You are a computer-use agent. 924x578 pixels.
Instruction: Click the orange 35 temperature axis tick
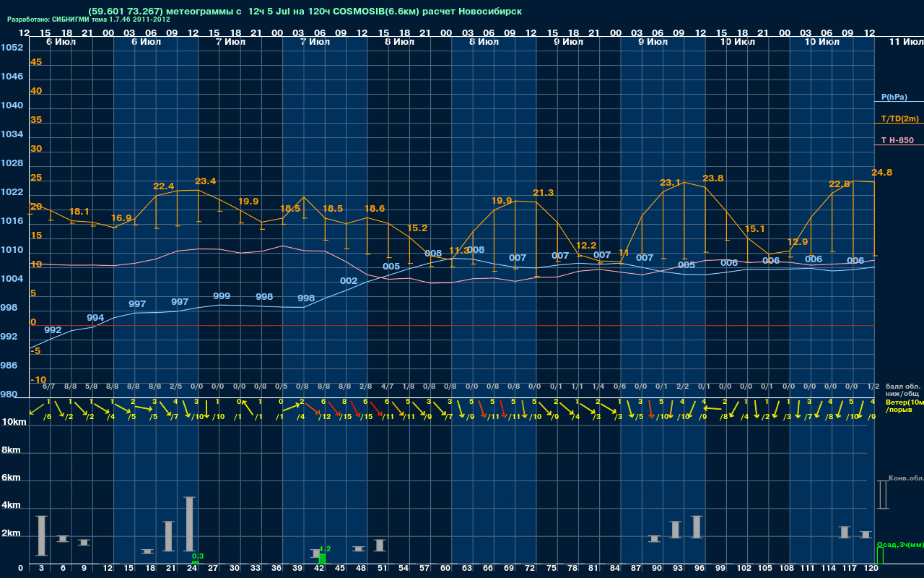point(36,120)
